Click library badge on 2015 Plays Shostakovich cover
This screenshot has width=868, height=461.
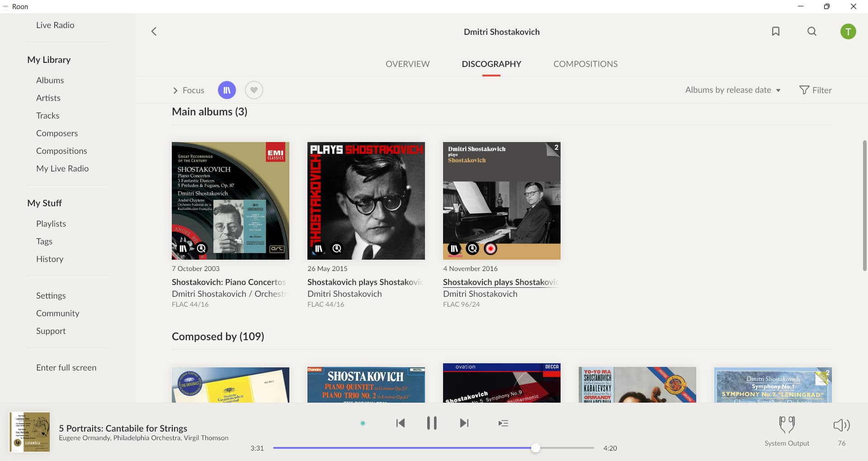(319, 248)
